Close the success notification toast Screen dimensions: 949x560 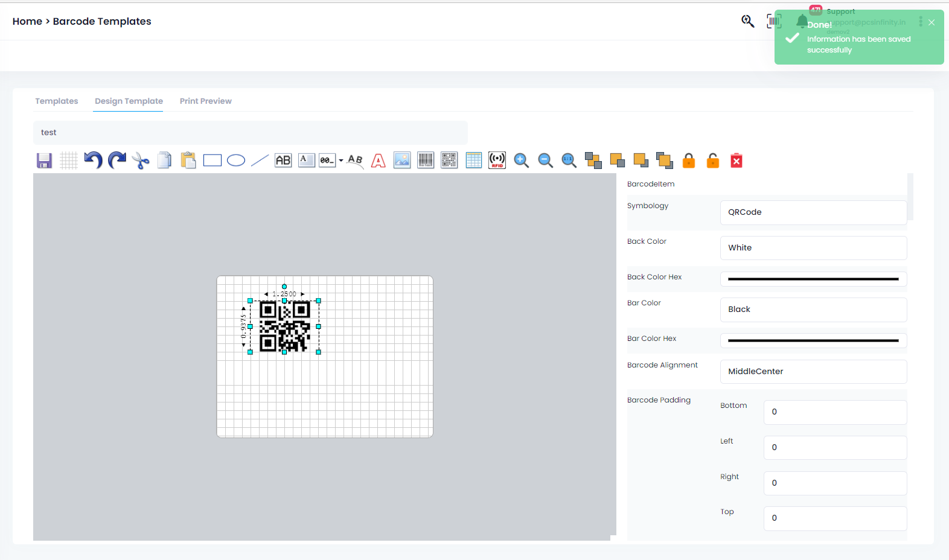coord(931,22)
